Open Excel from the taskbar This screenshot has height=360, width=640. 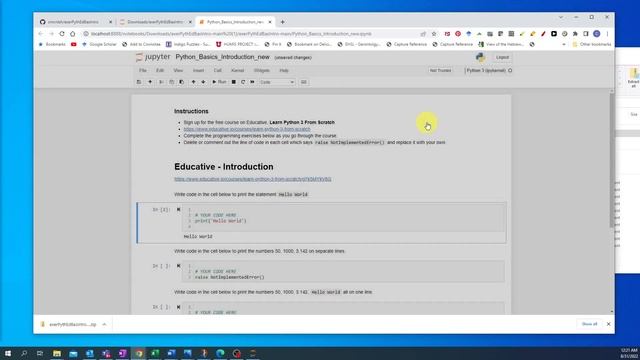[x=155, y=353]
